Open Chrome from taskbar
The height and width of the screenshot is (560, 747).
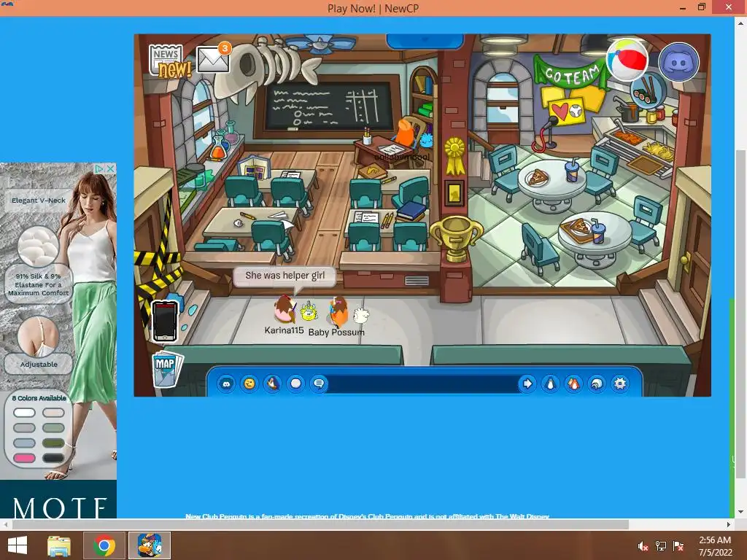104,545
